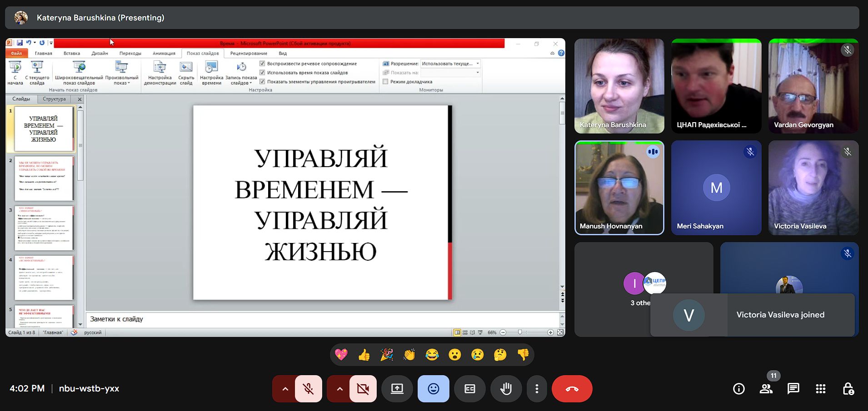
Task: Switch to the Анимация ribbon tab
Action: pyautogui.click(x=164, y=53)
